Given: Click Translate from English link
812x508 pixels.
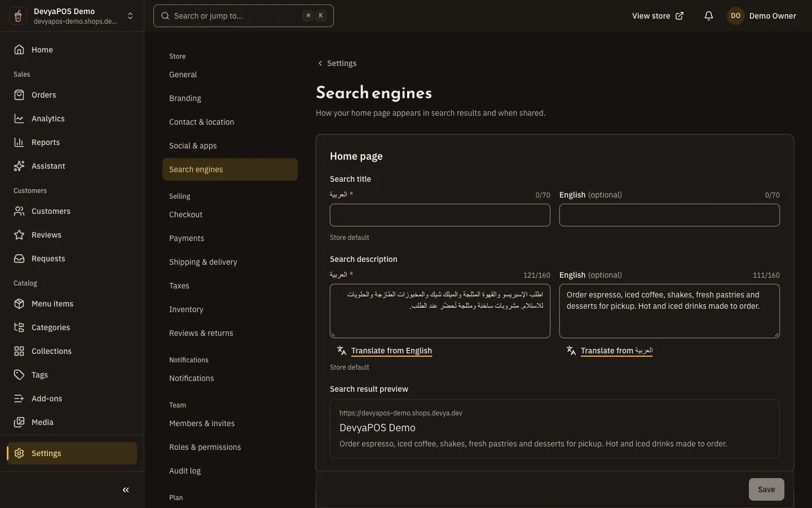Looking at the screenshot, I should point(391,351).
